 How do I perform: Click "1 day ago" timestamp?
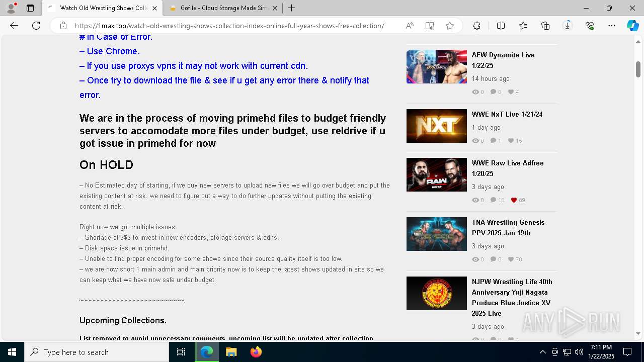tap(486, 127)
